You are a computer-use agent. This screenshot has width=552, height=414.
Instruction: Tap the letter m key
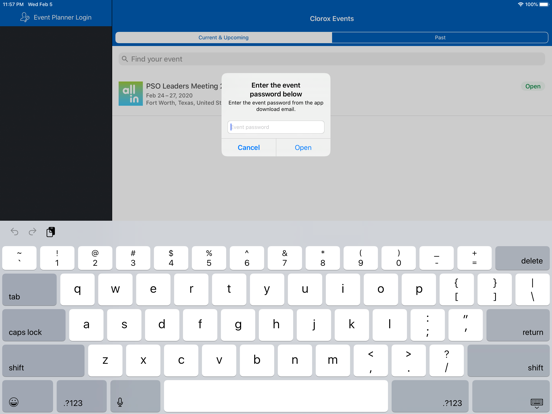pyautogui.click(x=333, y=361)
